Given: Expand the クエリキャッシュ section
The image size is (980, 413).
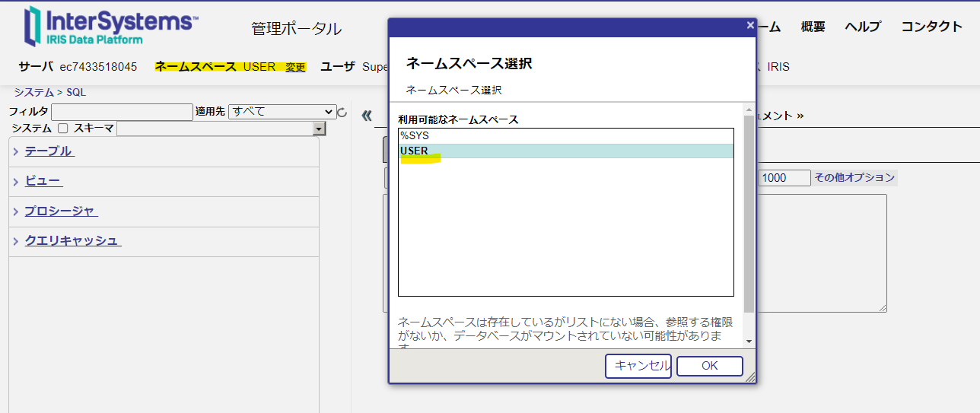Looking at the screenshot, I should point(72,241).
